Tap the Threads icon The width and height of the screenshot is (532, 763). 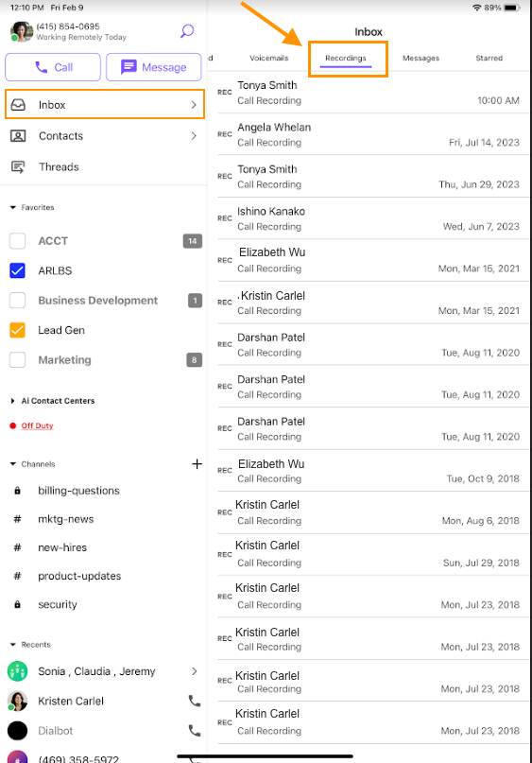click(18, 167)
